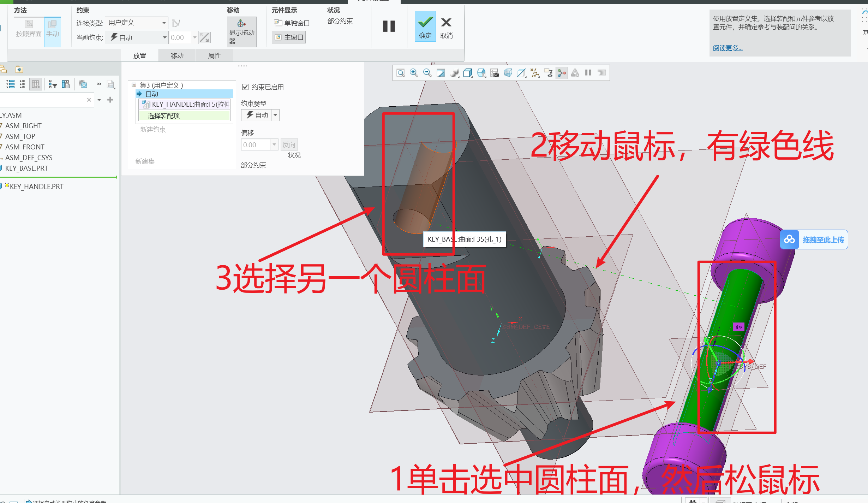Click the pause icon in the ribbon
The height and width of the screenshot is (503, 868).
tap(389, 26)
